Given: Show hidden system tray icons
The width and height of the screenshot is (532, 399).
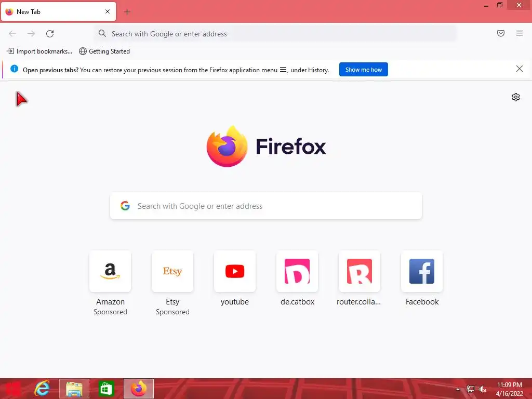Looking at the screenshot, I should tap(458, 389).
